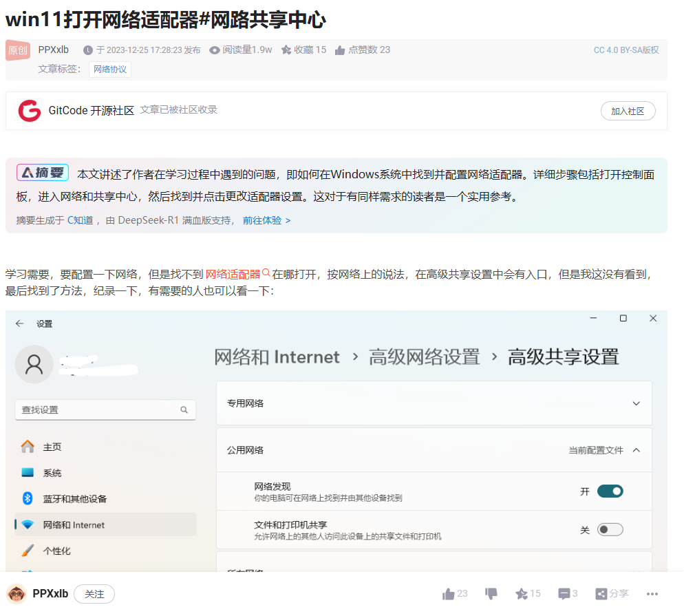Image resolution: width=684 pixels, height=616 pixels.
Task: Click the star favorite icon in bottom bar
Action: (x=522, y=594)
